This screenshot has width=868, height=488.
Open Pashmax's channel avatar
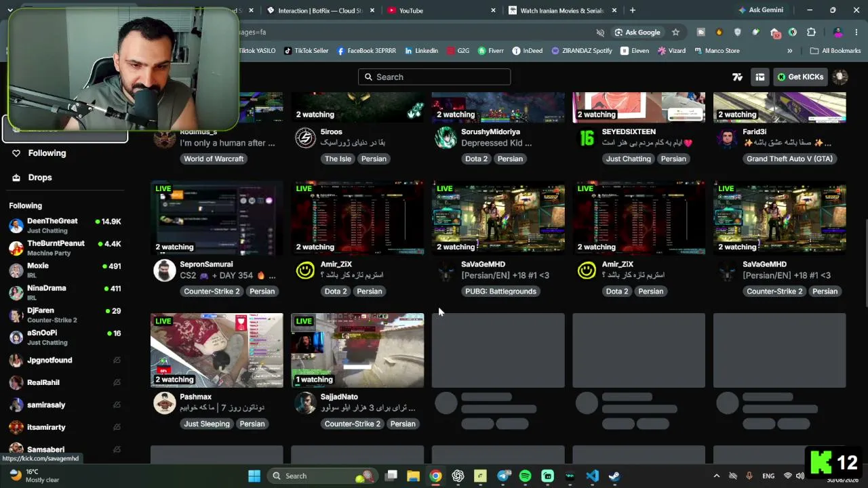[165, 403]
